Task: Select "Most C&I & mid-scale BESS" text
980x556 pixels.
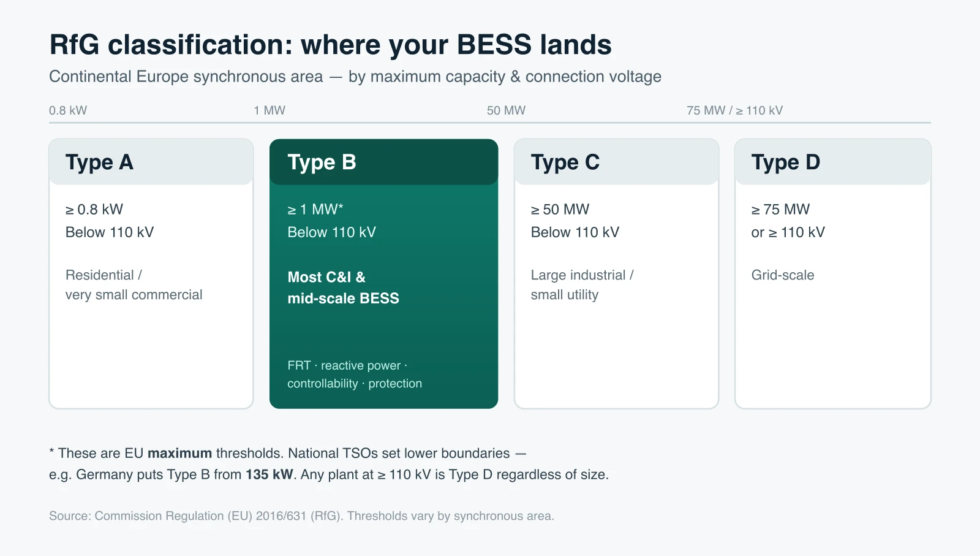Action: (x=343, y=288)
